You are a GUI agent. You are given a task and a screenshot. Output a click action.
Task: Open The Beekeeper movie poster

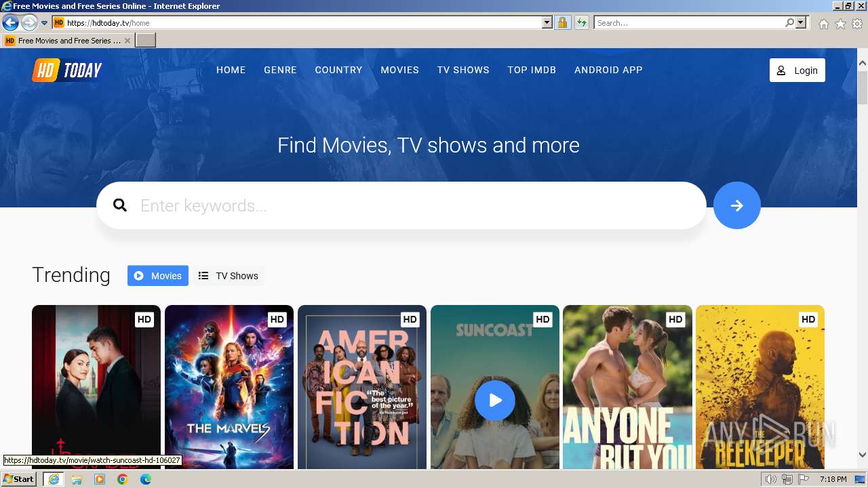[x=760, y=386]
